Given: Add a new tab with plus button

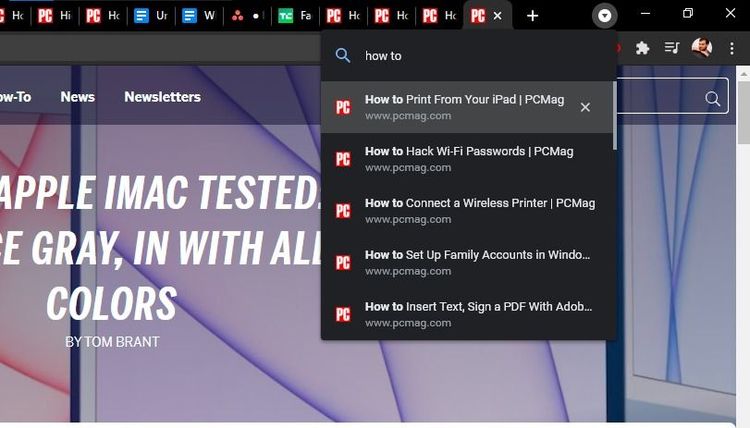Looking at the screenshot, I should point(533,16).
